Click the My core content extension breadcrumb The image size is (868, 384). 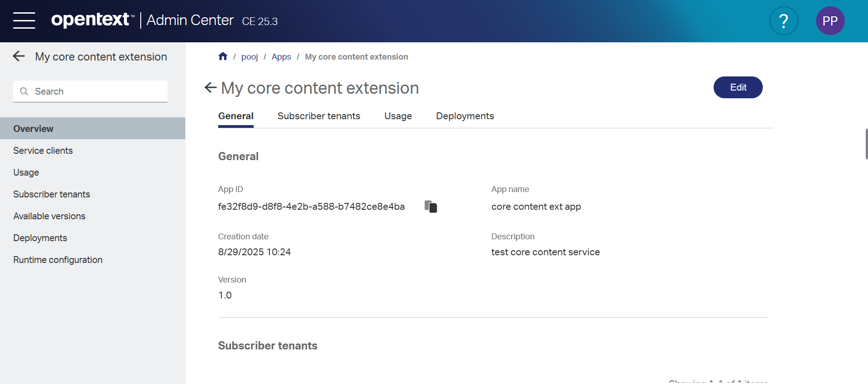click(x=357, y=57)
